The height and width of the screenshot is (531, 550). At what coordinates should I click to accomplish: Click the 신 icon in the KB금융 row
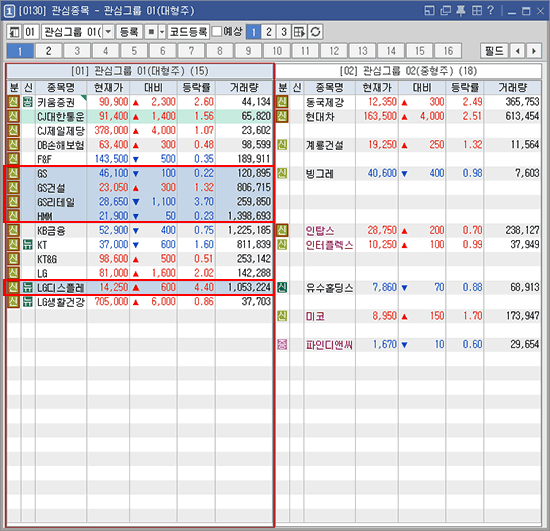(13, 230)
